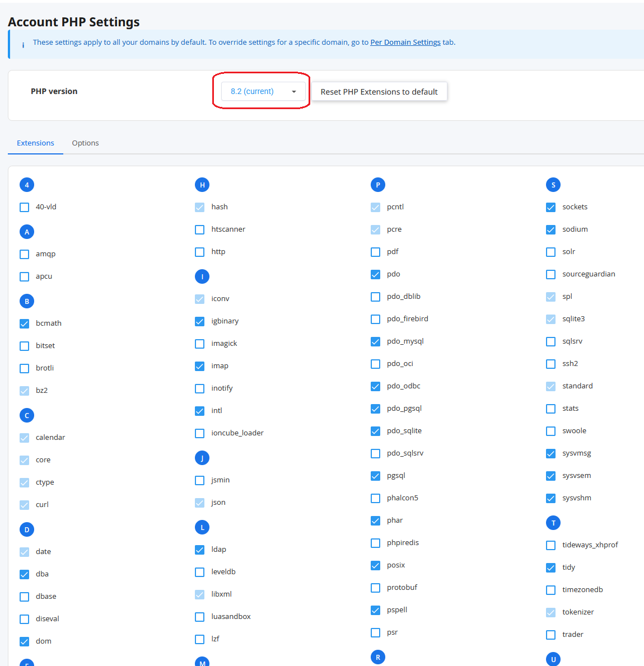644x666 pixels.
Task: Disable the sodium extension checkbox
Action: coord(550,229)
